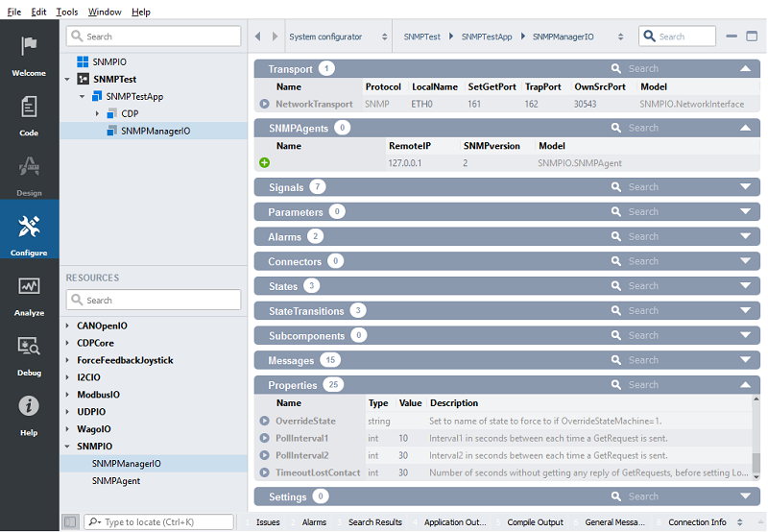Switch to Code mode
The image size is (768, 532).
29,115
